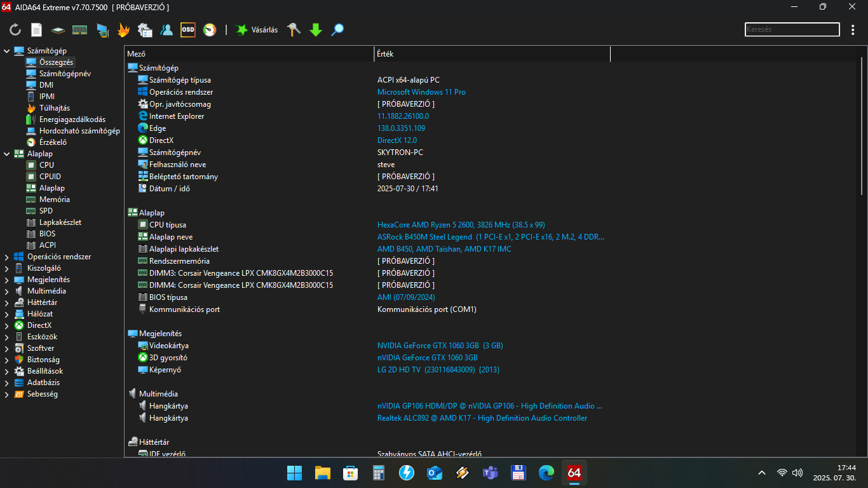Open Microsoft Edge from the taskbar

click(x=546, y=473)
